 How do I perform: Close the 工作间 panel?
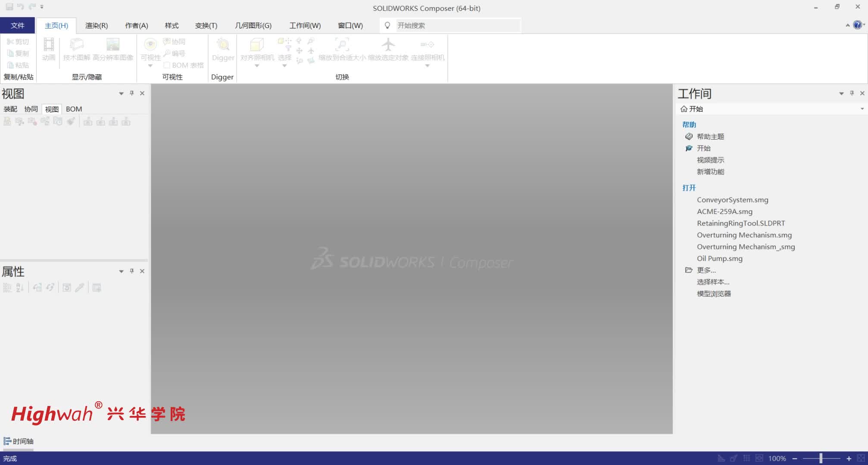[862, 93]
